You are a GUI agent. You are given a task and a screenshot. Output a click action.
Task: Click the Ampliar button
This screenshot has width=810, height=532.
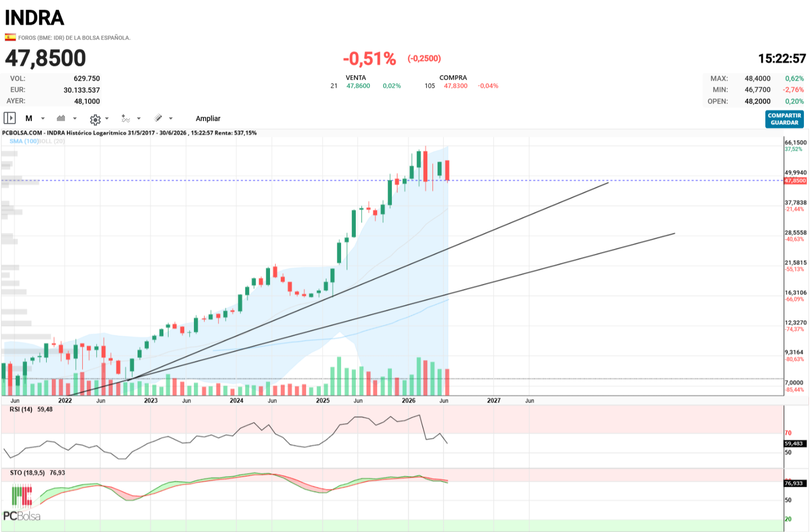208,118
